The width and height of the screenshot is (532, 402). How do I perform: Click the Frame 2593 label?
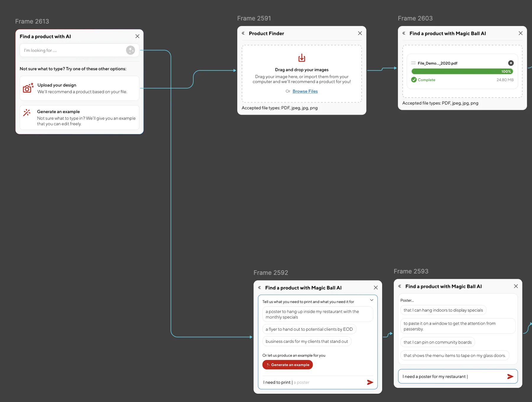(411, 271)
